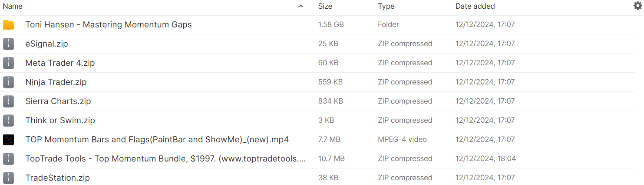Toggle the sort arrow in the Name column
Image resolution: width=644 pixels, height=185 pixels.
tap(301, 6)
